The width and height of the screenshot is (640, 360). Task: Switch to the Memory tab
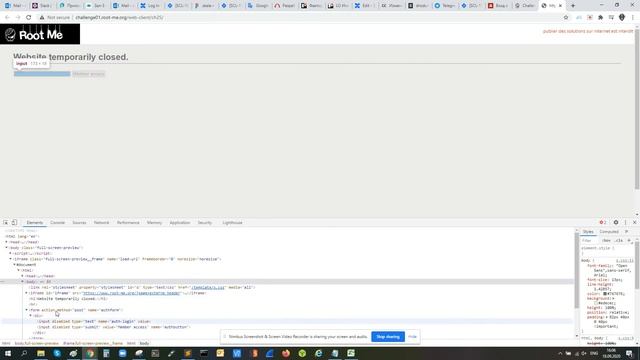coord(154,222)
